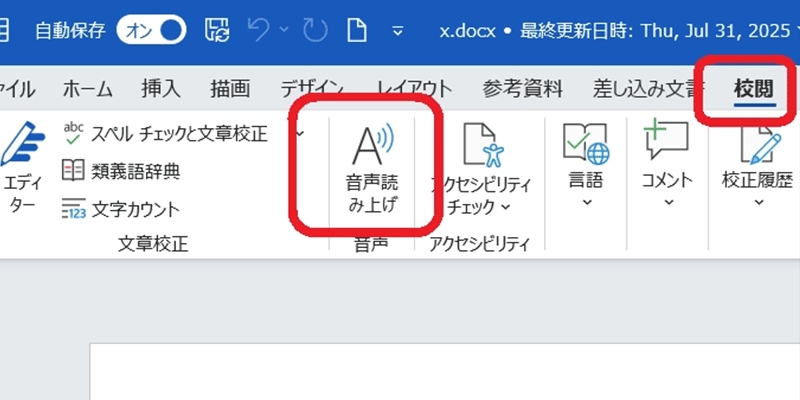
Task: Click the 言語 language icon
Action: click(x=586, y=143)
